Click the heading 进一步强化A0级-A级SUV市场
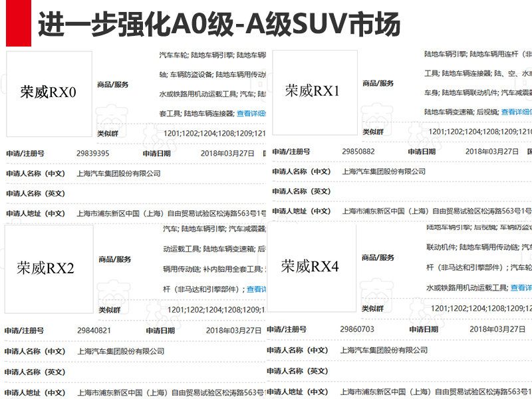532x399 pixels. [219, 24]
